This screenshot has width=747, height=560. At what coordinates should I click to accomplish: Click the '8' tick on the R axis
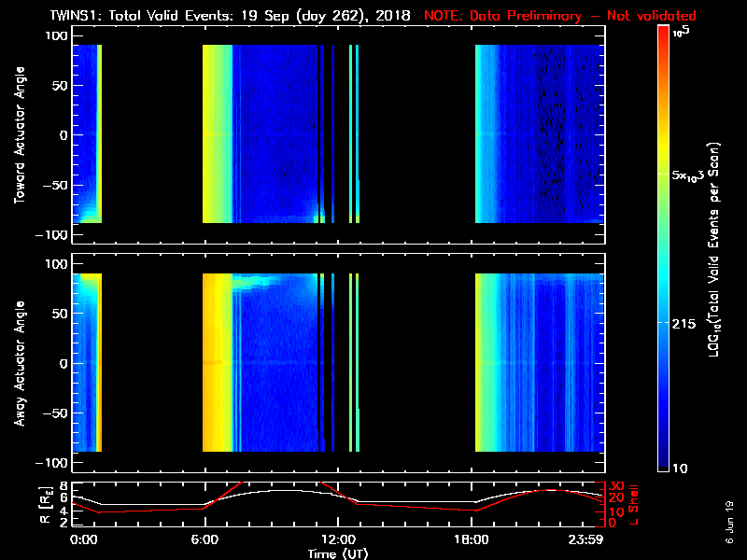(63, 486)
